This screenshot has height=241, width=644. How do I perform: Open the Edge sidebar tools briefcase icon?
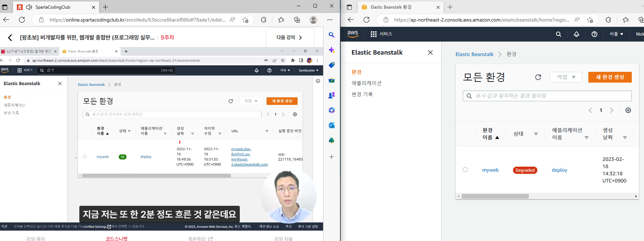pyautogui.click(x=332, y=80)
